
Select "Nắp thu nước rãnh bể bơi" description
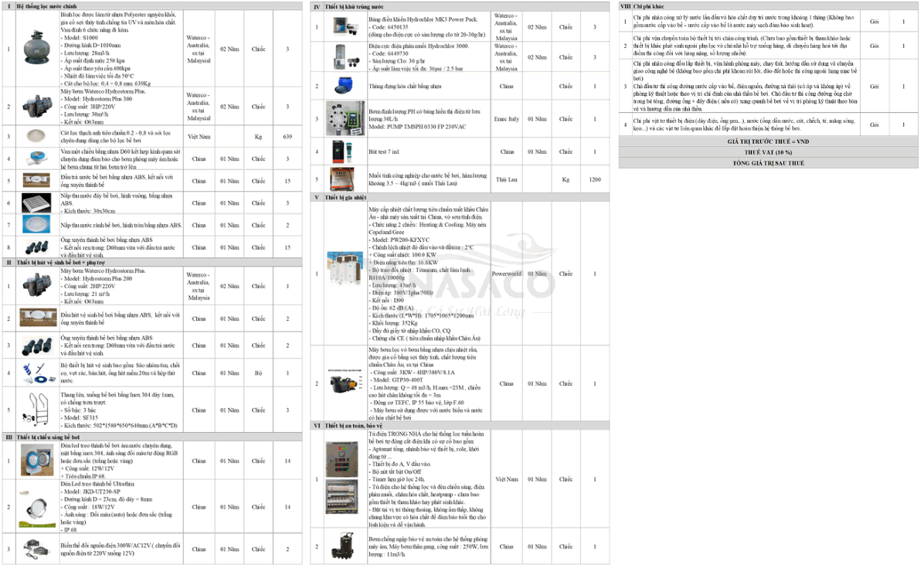(121, 225)
